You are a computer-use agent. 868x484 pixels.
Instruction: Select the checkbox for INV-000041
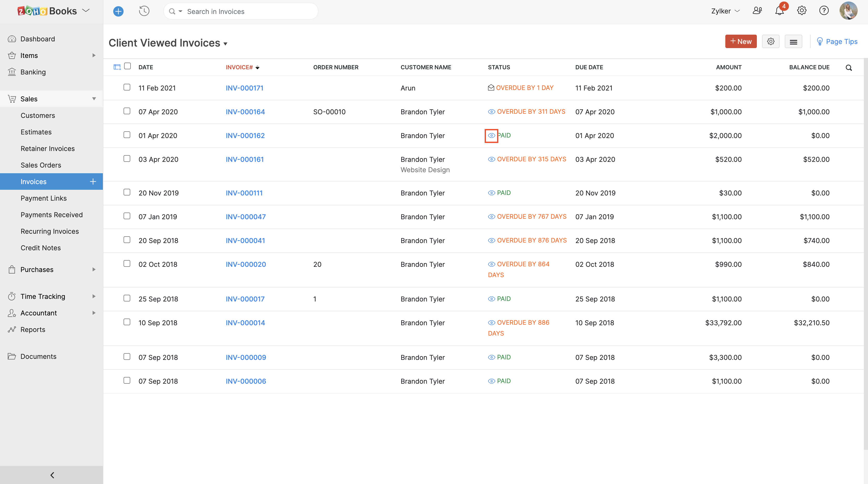pyautogui.click(x=127, y=240)
